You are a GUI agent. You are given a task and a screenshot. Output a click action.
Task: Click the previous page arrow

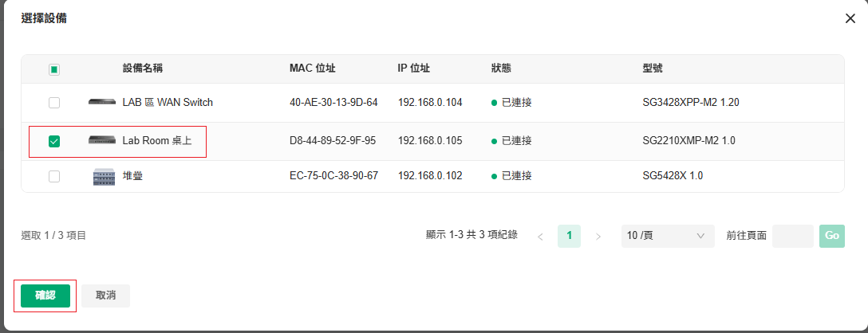pos(540,236)
